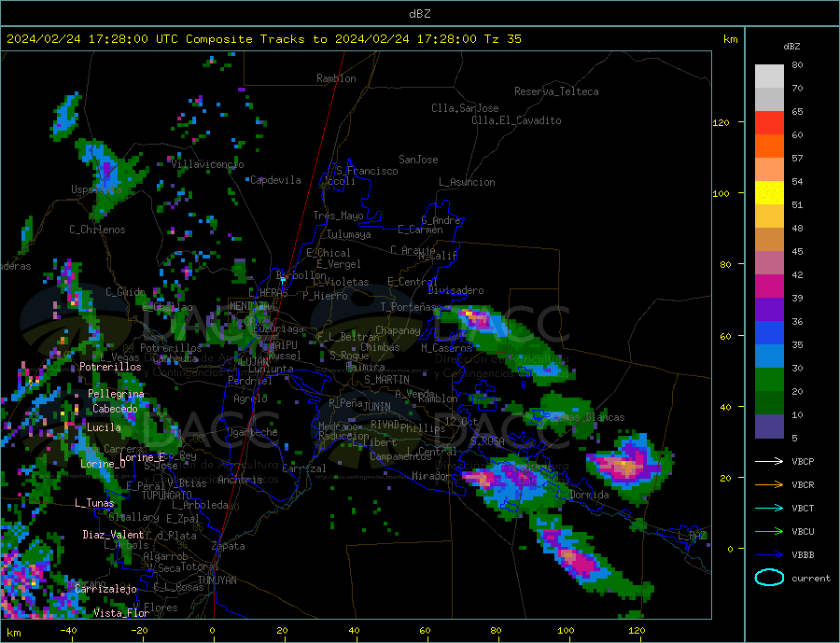Click the Cabecedo label
The height and width of the screenshot is (643, 840).
coord(115,409)
